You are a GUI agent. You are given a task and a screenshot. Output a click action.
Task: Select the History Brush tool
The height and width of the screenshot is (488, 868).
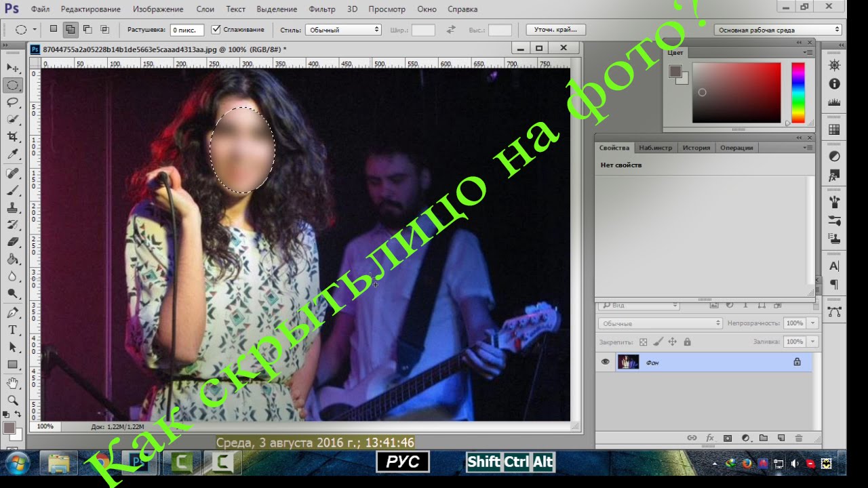pos(12,224)
